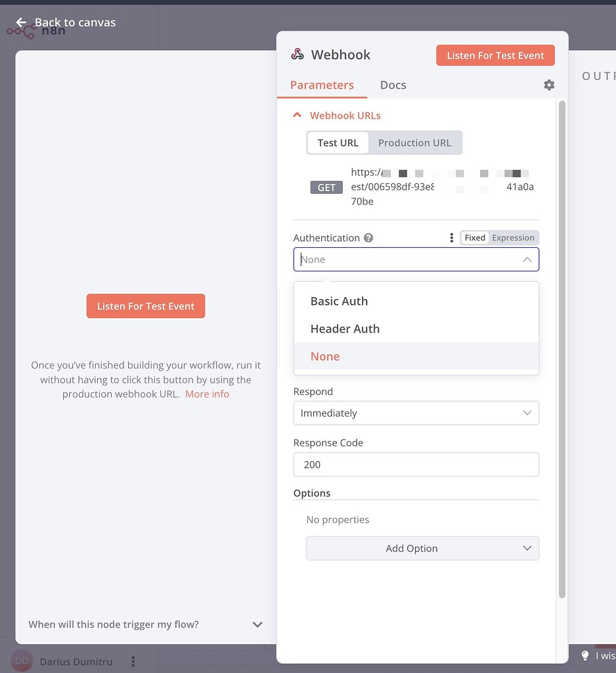Open the More info link

(207, 394)
